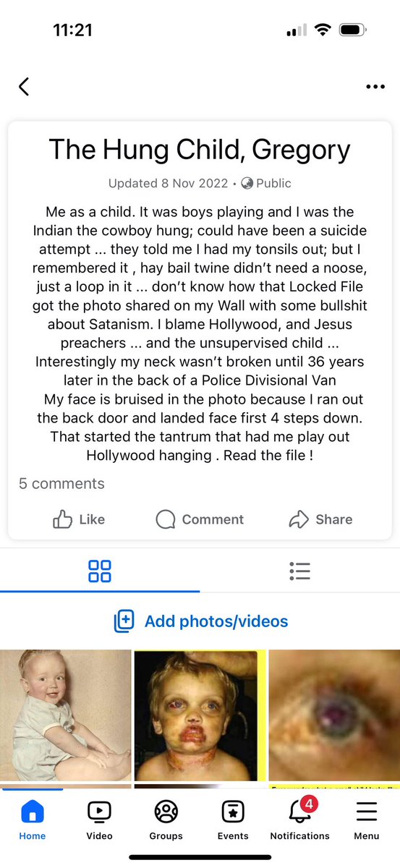
Task: Tap the Public privacy globe icon
Action: [247, 183]
